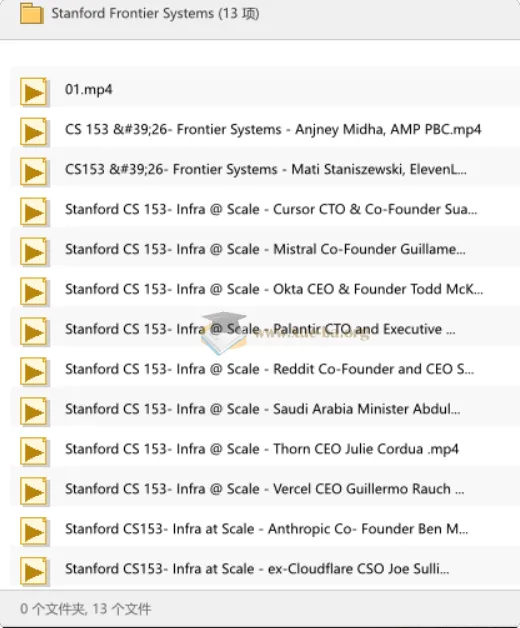520x628 pixels.
Task: Select the Anthropic Co-Founder Ben M file name
Action: (x=266, y=529)
